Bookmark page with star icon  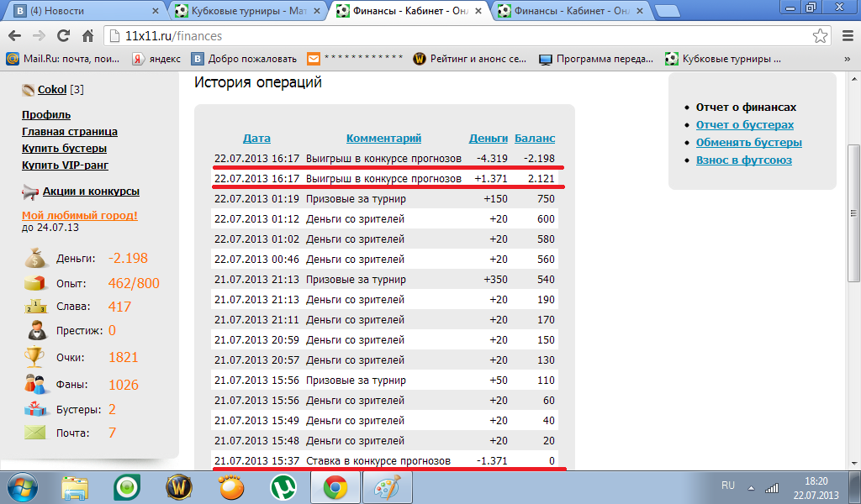point(820,36)
